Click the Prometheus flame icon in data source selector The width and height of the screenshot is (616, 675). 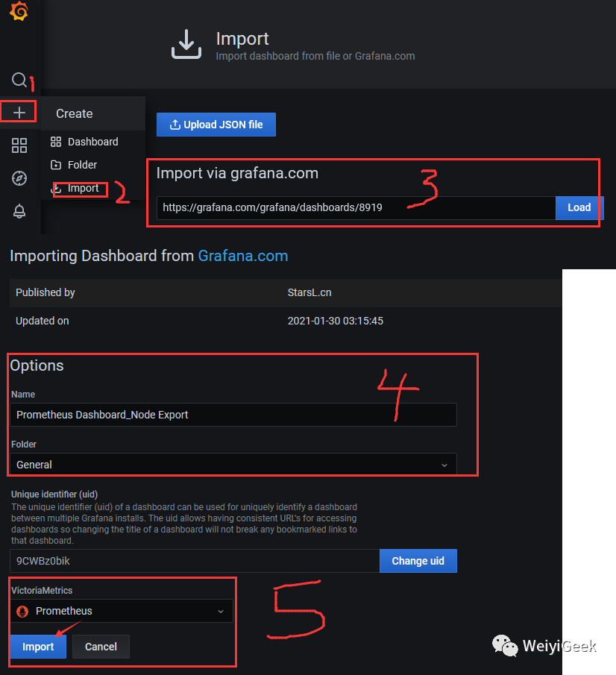[22, 611]
